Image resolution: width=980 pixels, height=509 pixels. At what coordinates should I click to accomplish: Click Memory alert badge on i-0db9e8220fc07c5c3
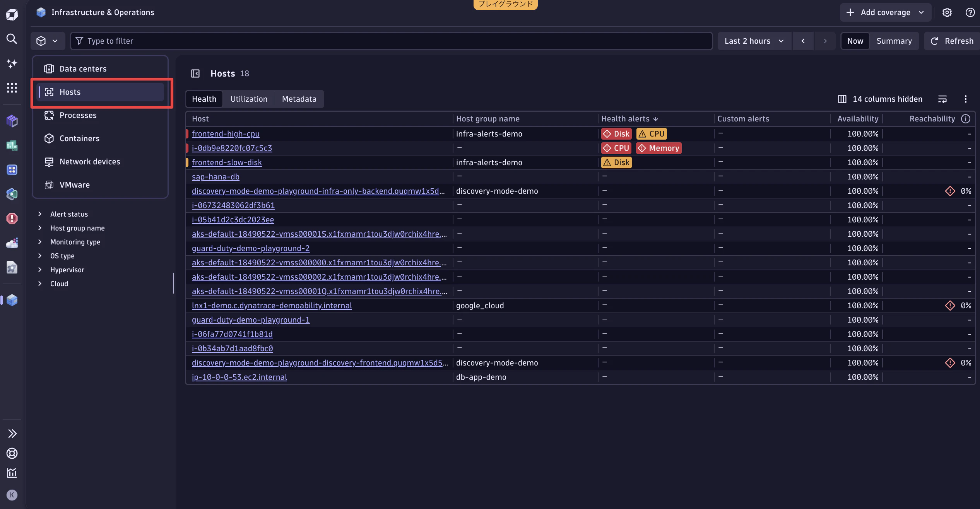659,148
